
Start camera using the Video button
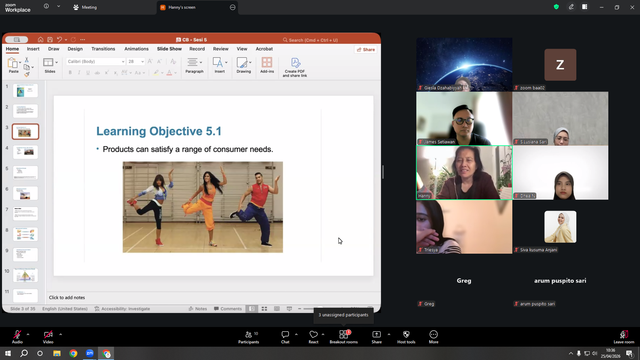pos(48,337)
